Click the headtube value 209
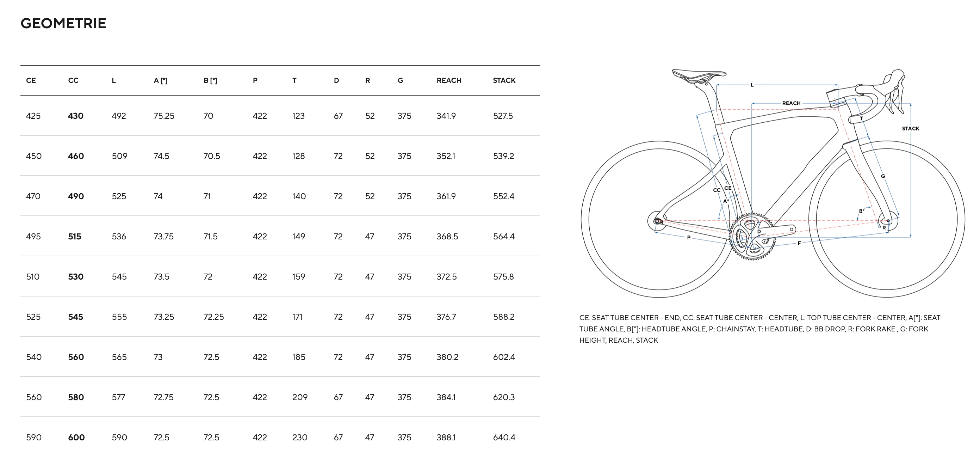Screen dimensions: 980x452 coord(300,397)
